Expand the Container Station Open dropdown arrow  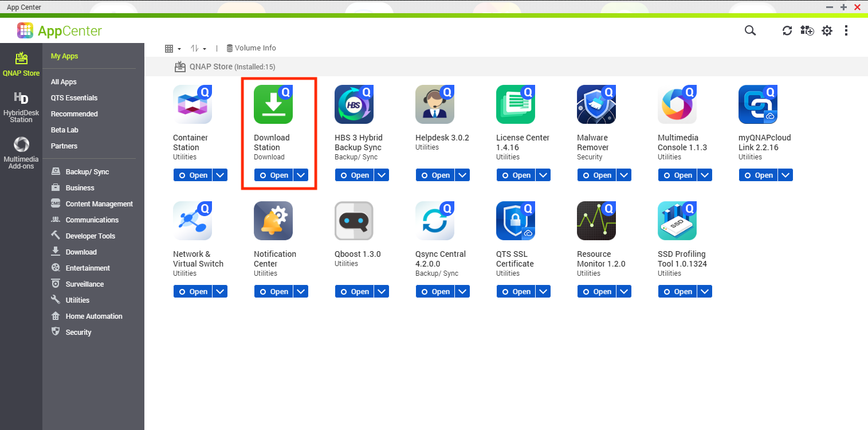point(221,175)
